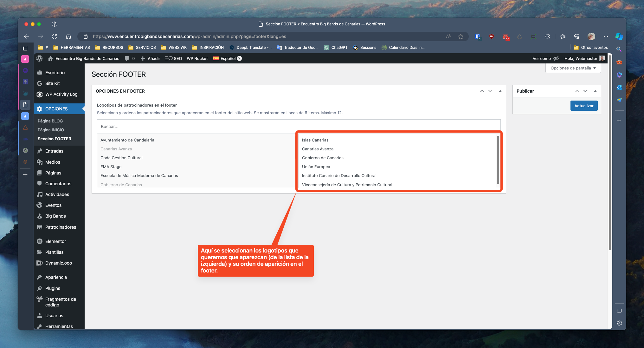Open Edge sidebar settings gear

619,323
